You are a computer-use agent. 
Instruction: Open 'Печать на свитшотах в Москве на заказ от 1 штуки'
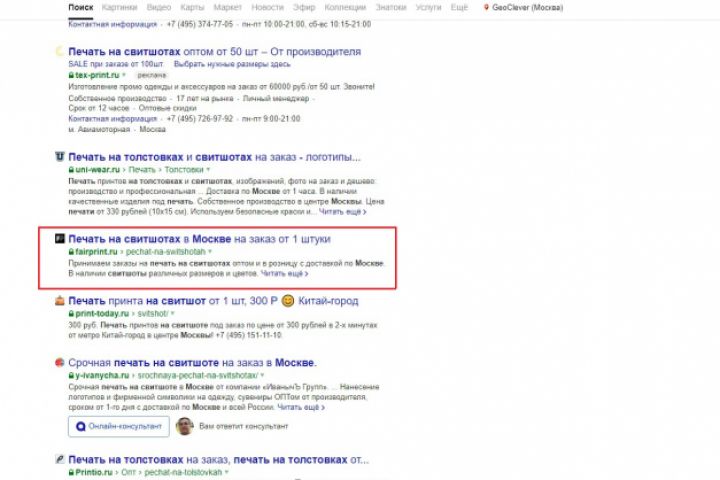[x=199, y=239]
